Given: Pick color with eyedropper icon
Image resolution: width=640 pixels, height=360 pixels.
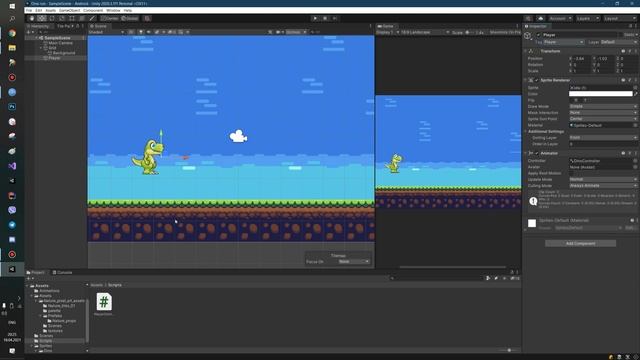Looking at the screenshot, I should 636,94.
